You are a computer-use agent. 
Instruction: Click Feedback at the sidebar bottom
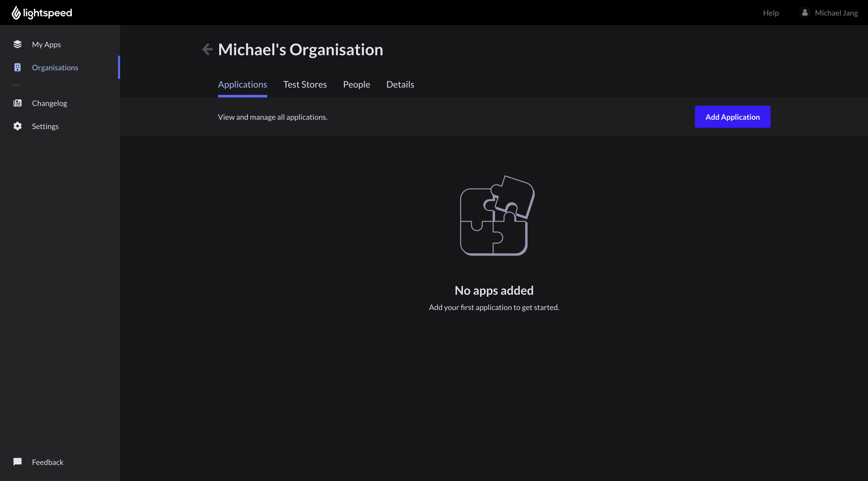(x=47, y=462)
